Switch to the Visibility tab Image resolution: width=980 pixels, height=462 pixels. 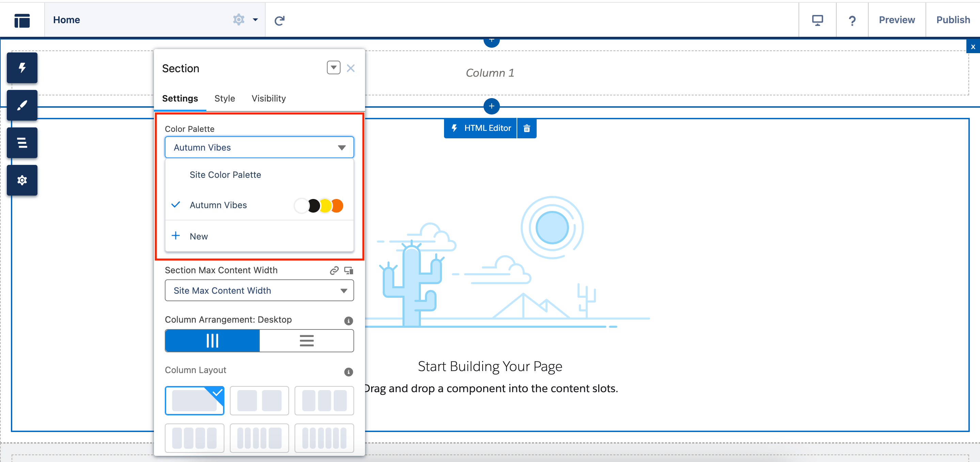click(268, 98)
